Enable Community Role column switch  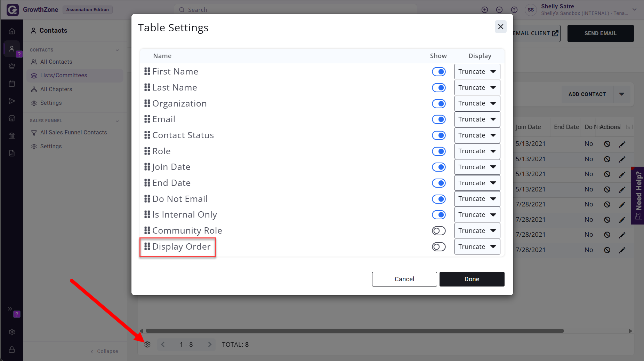439,231
